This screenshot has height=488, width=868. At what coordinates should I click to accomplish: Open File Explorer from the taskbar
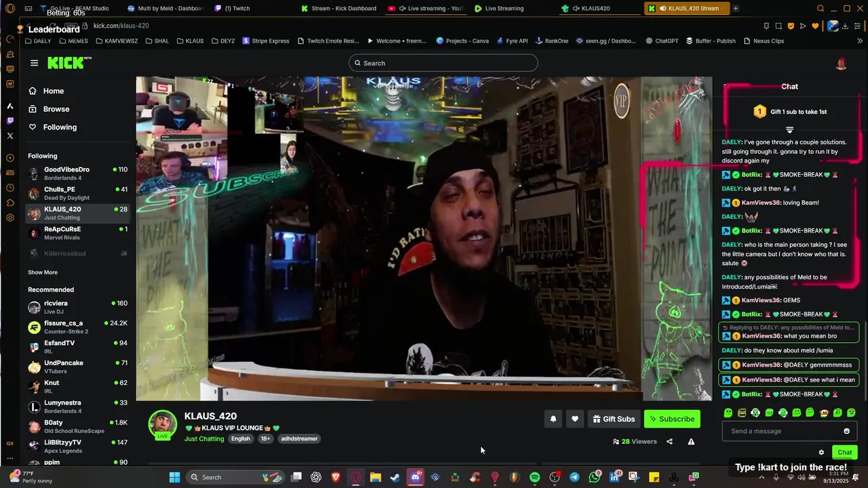(x=376, y=477)
